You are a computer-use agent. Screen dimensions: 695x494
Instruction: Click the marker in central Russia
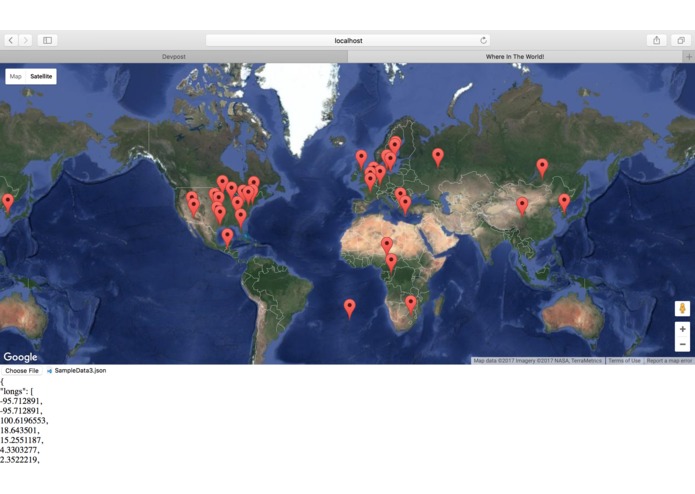coord(438,157)
